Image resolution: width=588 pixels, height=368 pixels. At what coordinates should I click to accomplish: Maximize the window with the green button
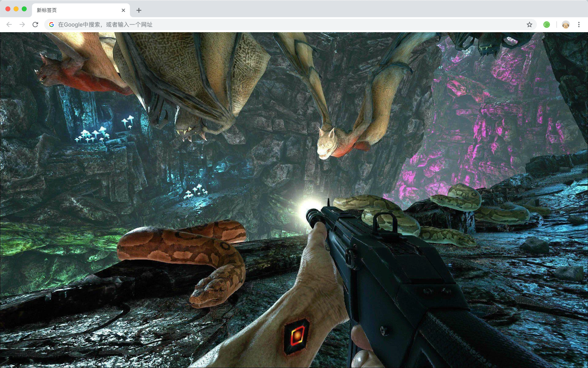pos(24,9)
